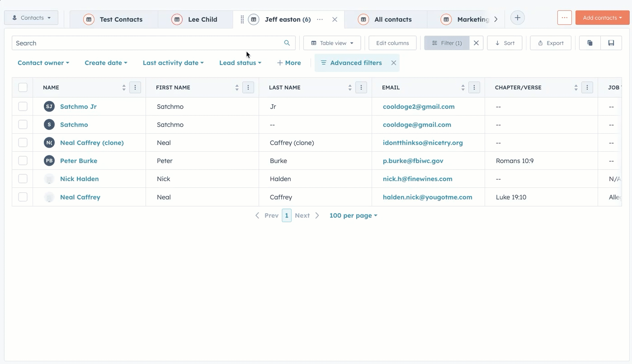Click Peter Burke PB avatar
Viewport: 632px width, 364px height.
point(49,161)
